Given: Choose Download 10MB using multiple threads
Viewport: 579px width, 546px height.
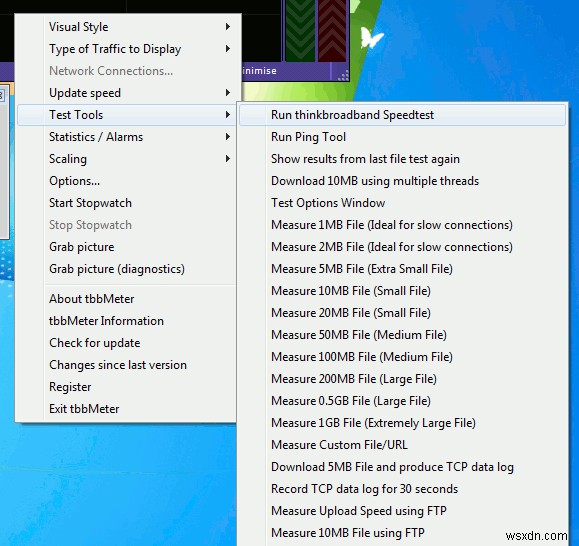Looking at the screenshot, I should (x=402, y=181).
